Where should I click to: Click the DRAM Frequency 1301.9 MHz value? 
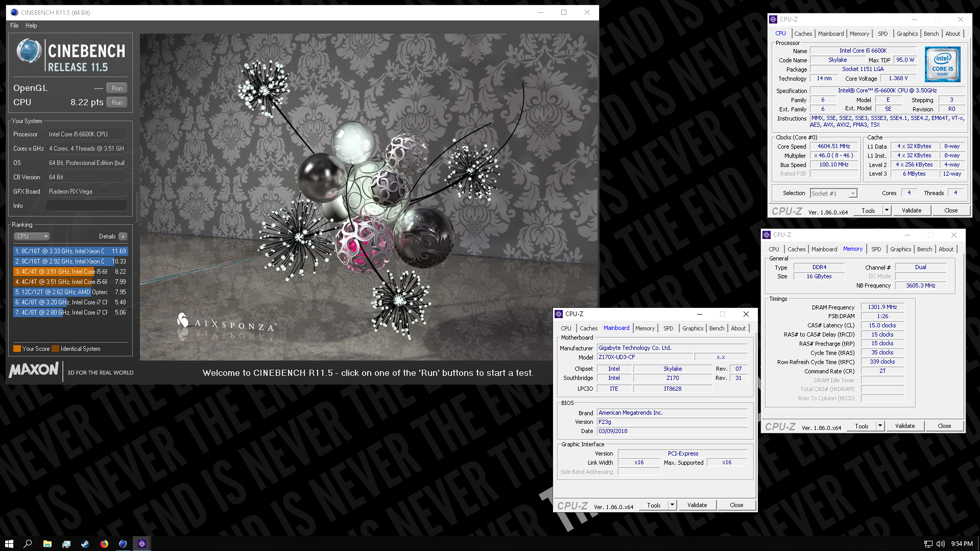pos(882,307)
